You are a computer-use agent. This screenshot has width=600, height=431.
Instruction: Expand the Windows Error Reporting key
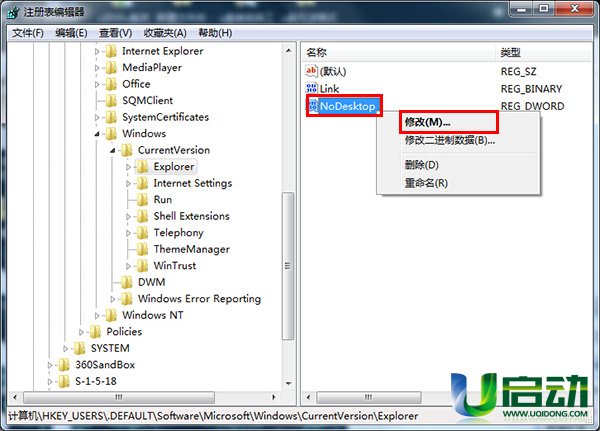[112, 299]
